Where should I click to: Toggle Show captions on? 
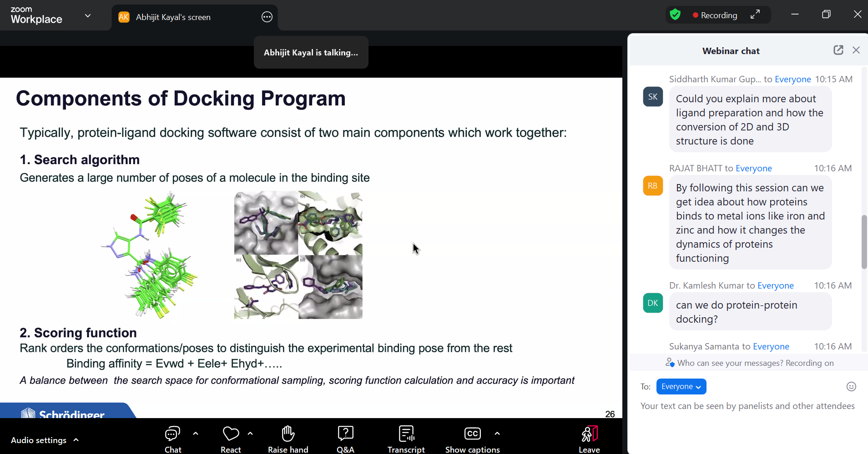click(x=472, y=434)
